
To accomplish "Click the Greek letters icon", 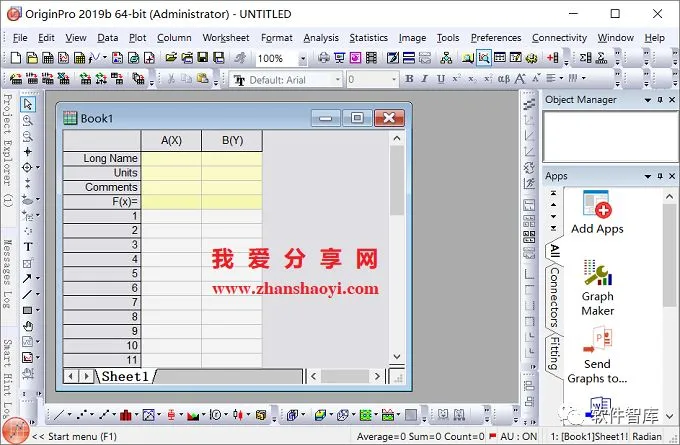I will [503, 79].
